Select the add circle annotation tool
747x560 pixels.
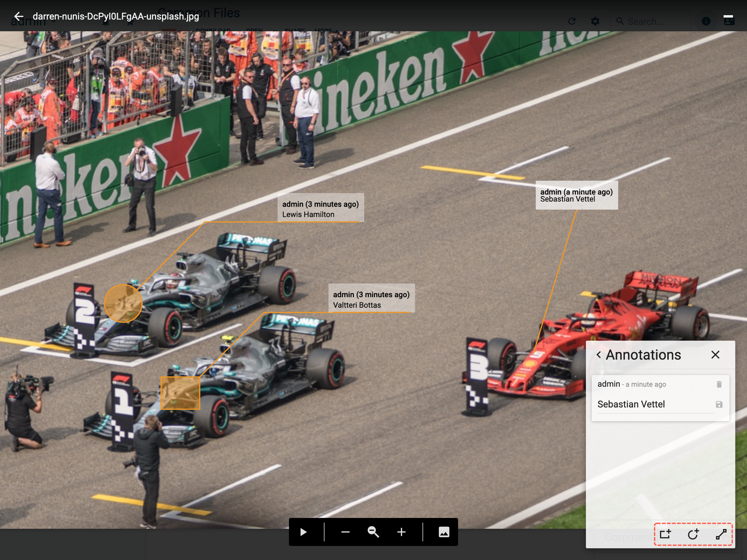693,534
